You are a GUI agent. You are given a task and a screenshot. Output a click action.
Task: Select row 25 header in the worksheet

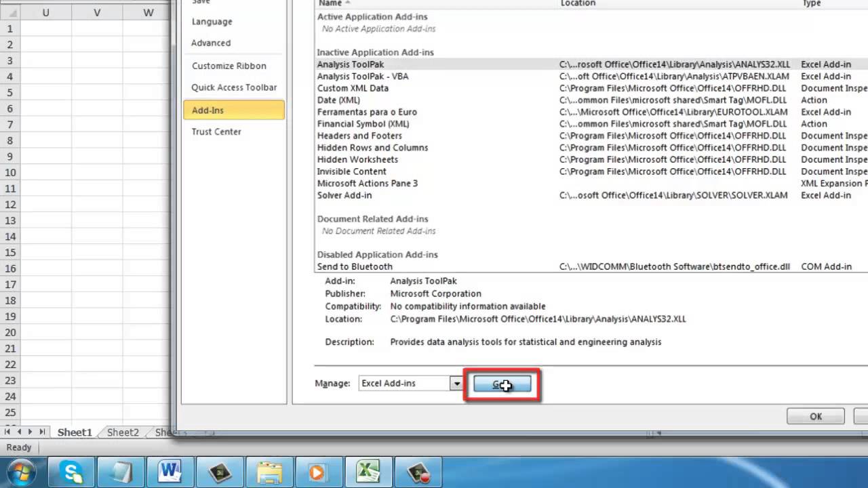pyautogui.click(x=10, y=413)
